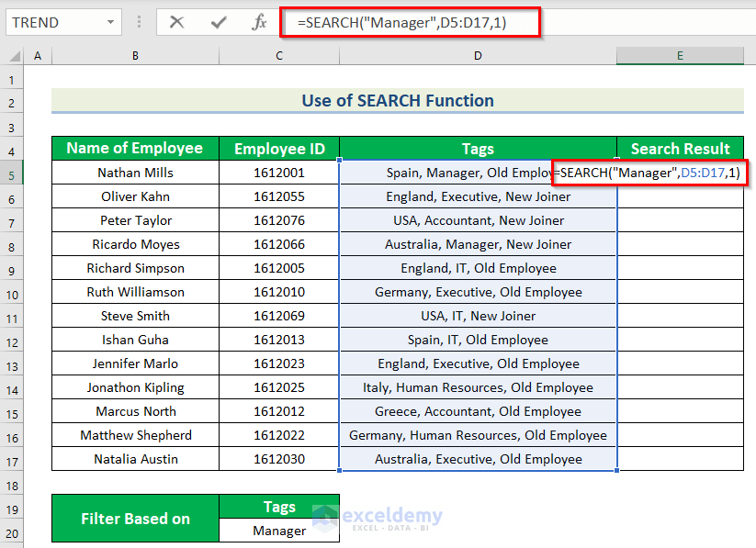Click the Manager cell under the Tags filter
756x548 pixels.
(x=278, y=530)
